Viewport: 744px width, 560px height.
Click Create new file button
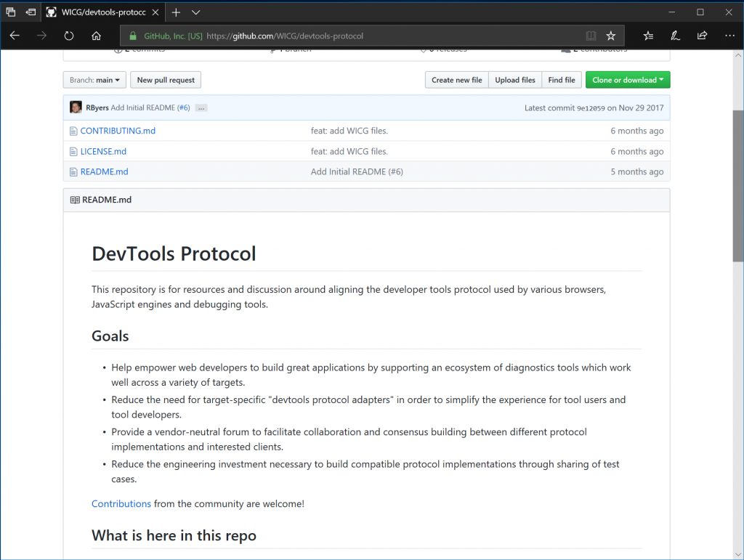pos(456,80)
